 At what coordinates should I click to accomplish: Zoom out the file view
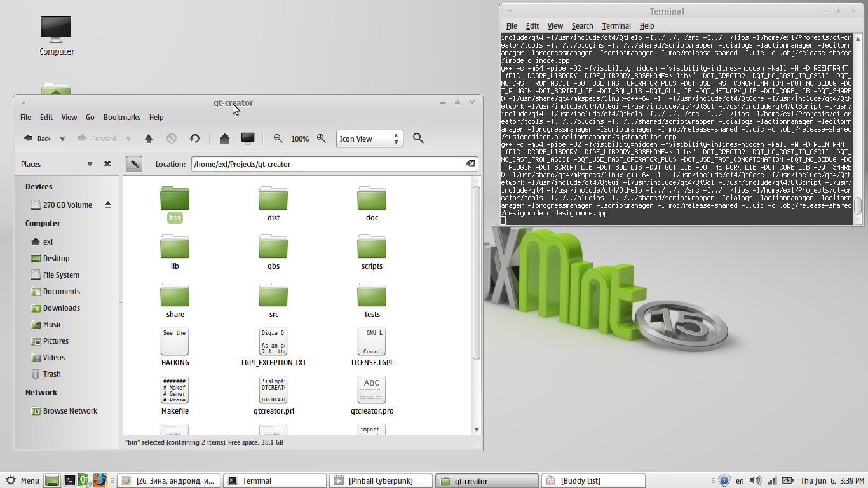[x=278, y=139]
